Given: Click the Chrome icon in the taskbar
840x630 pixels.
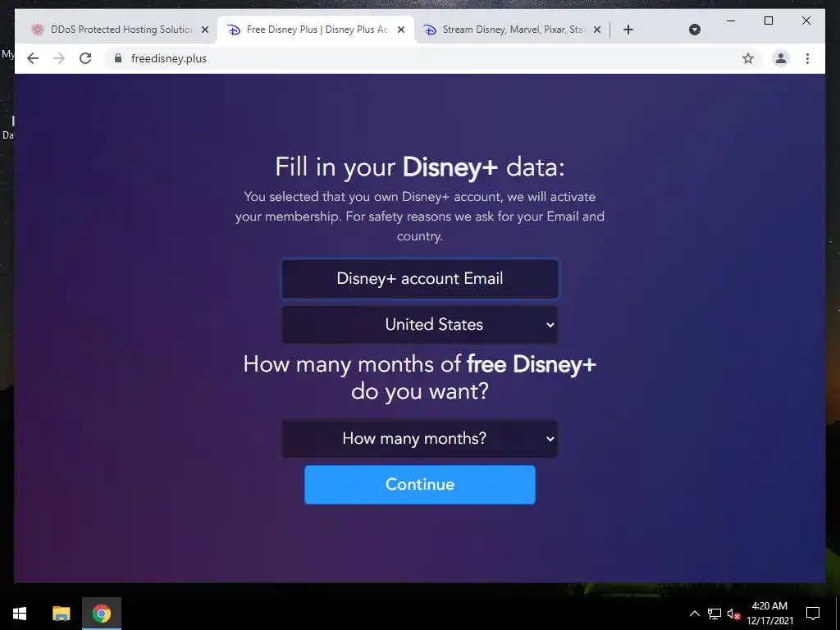Looking at the screenshot, I should 101,614.
